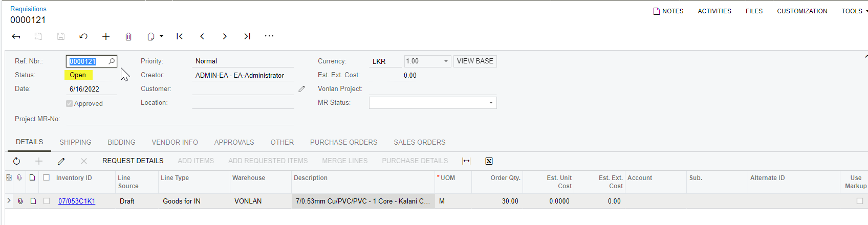Click the undo icon in toolbar
Screen dimensions: 868x225
[83, 36]
